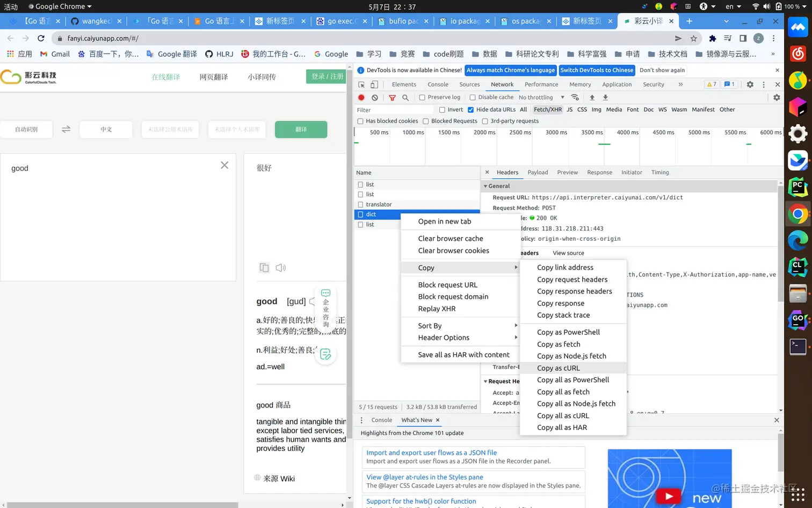The width and height of the screenshot is (812, 508).
Task: Click the record network log button
Action: pos(361,97)
